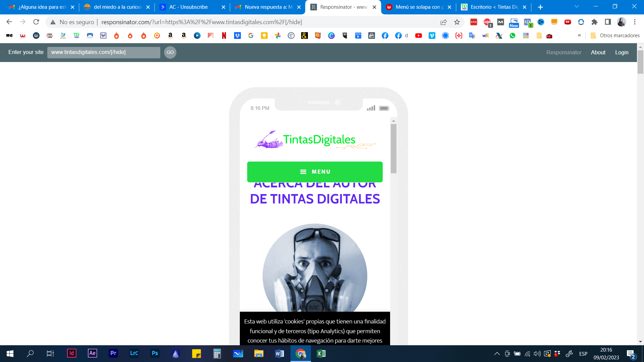Open the Netflix bookmark

[224, 36]
